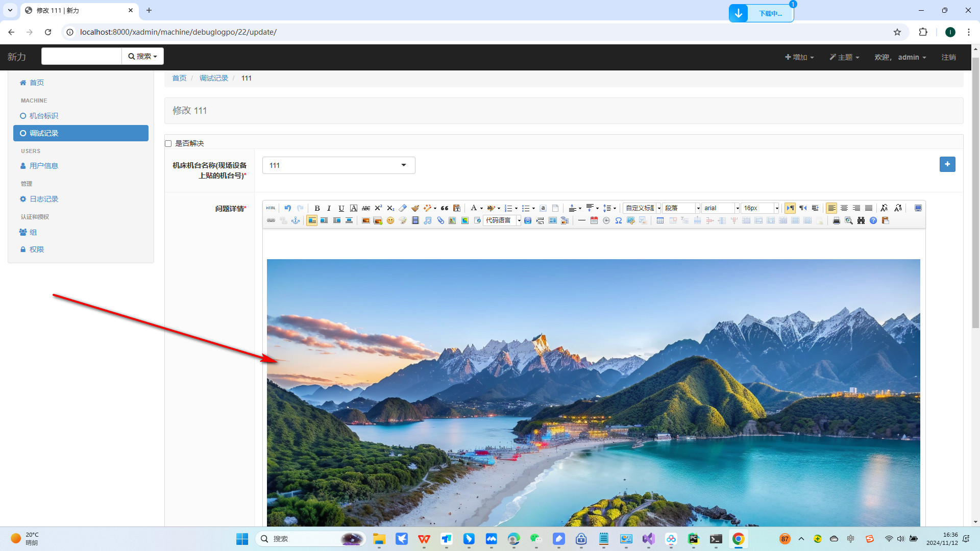This screenshot has height=551, width=980.
Task: Open the 主题 theme menu
Action: (x=844, y=57)
